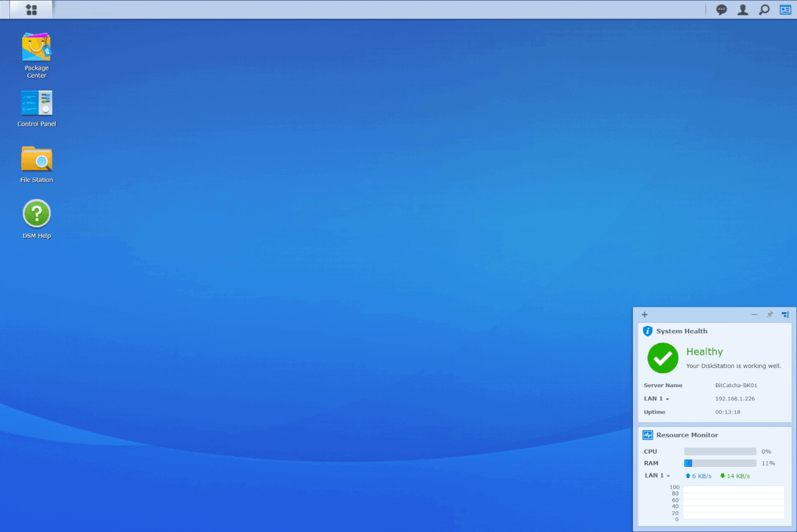The width and height of the screenshot is (797, 532).
Task: Open the Resource Monitor widget title
Action: [687, 435]
